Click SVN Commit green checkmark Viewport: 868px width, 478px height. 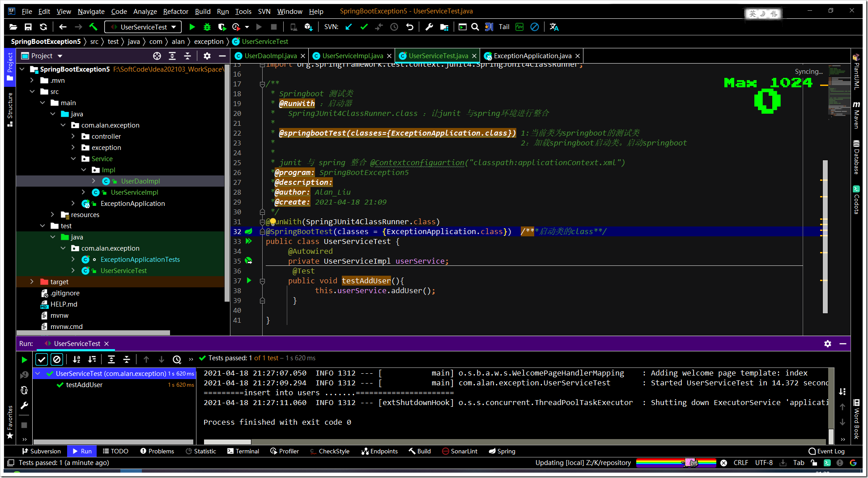364,27
